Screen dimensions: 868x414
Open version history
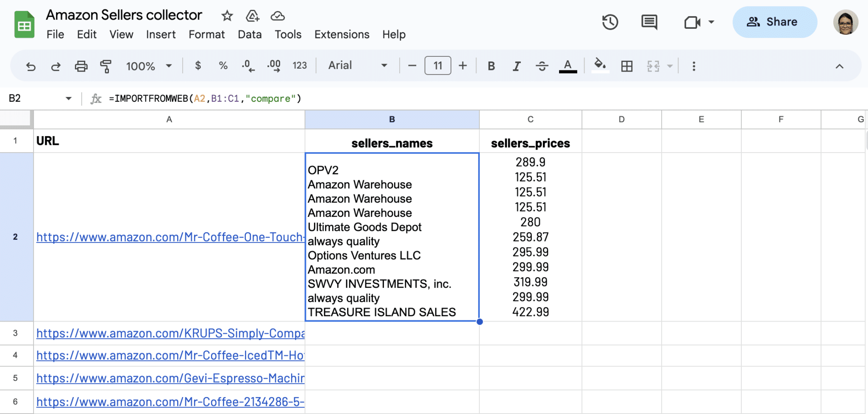click(610, 22)
